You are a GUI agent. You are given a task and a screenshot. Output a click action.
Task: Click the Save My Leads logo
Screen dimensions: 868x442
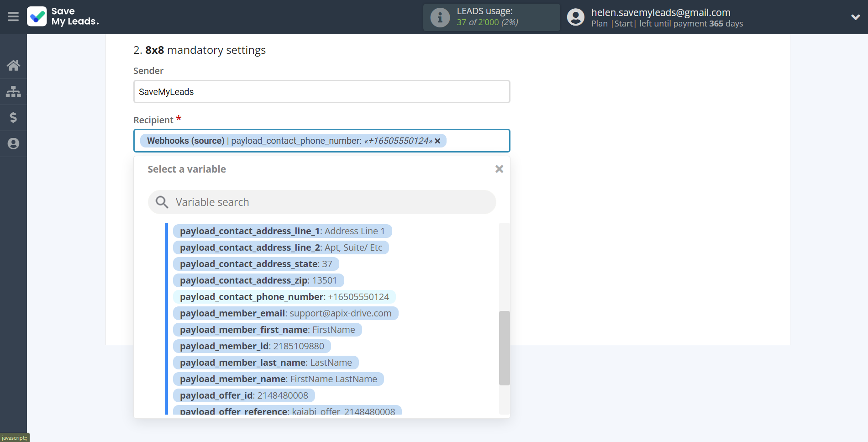[x=63, y=16]
